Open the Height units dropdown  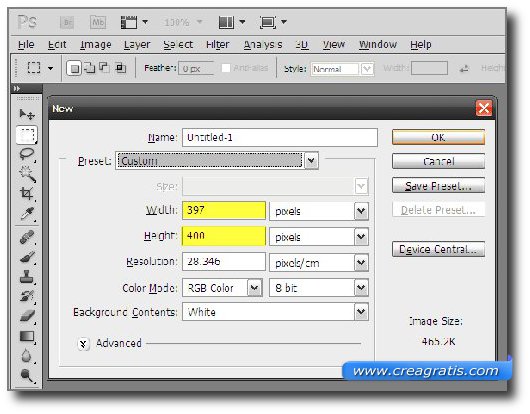319,237
